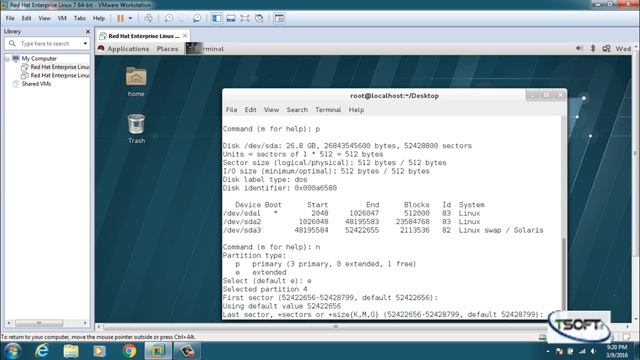
Task: Close the Red Hat Enterprise Linux tab
Action: point(185,36)
